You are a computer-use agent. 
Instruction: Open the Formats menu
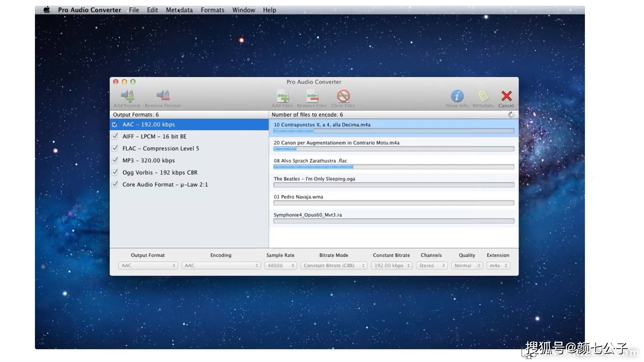(x=213, y=10)
